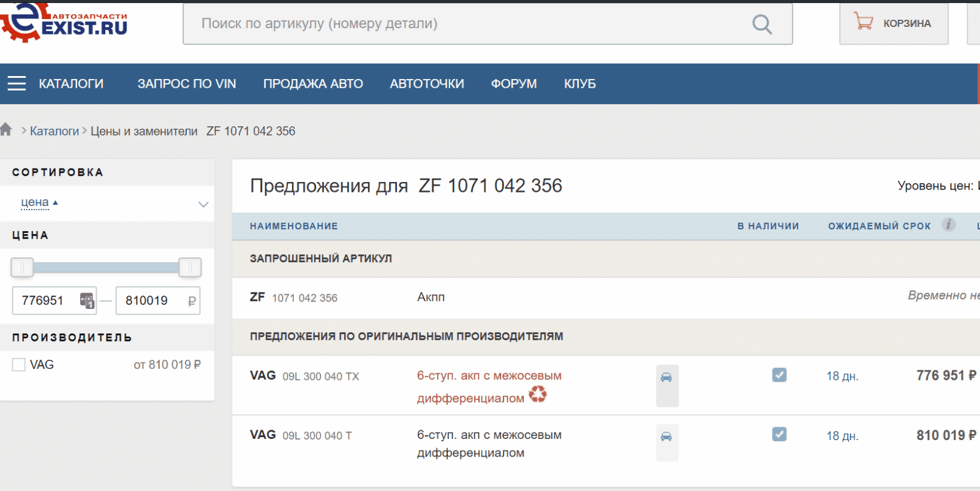Viewport: 980px width, 491px height.
Task: Follow the Каталоги breadcrumb link
Action: [x=55, y=131]
